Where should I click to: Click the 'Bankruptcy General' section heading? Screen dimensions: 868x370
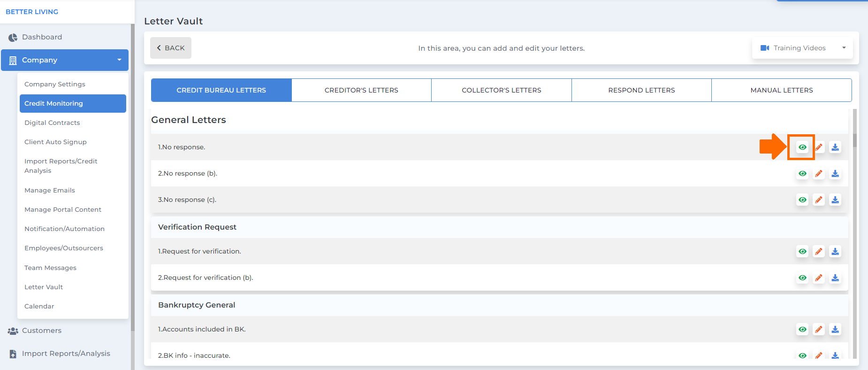coord(197,305)
